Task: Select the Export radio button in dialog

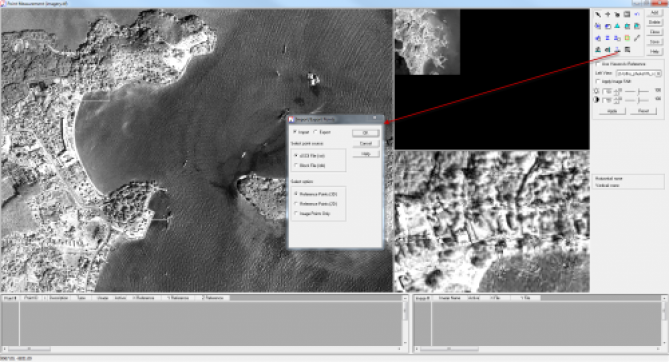Action: point(316,132)
